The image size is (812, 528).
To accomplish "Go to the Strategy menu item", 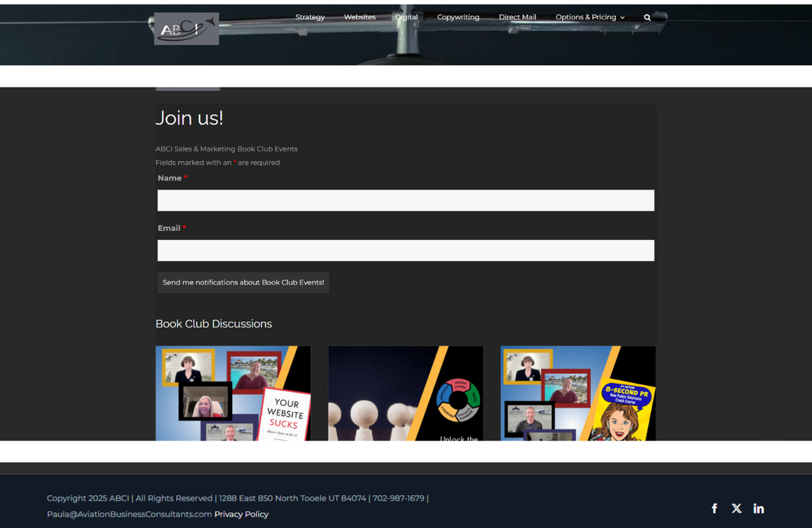I will [x=310, y=17].
